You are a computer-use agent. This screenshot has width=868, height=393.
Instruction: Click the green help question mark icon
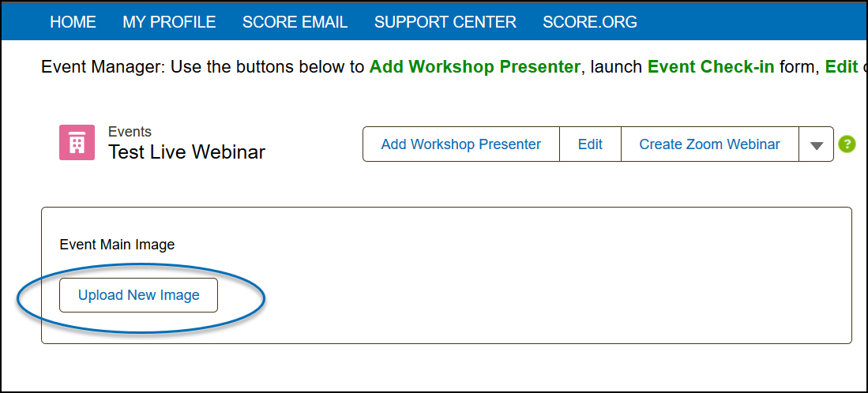847,144
